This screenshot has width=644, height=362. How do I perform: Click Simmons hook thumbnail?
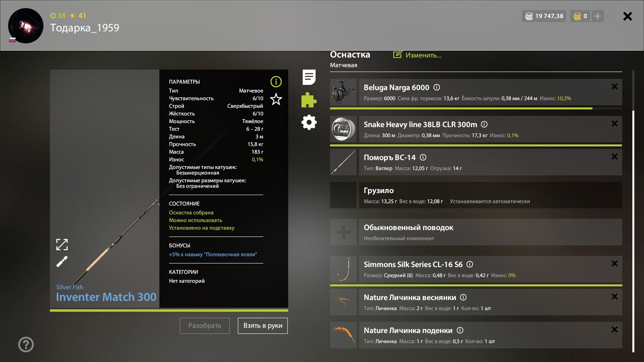(343, 269)
